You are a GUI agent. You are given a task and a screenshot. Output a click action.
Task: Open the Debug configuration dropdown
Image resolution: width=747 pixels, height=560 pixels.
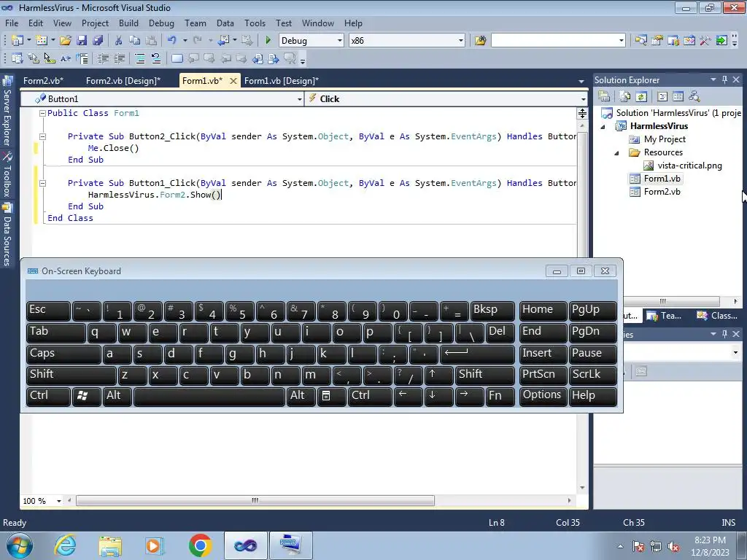pyautogui.click(x=340, y=41)
